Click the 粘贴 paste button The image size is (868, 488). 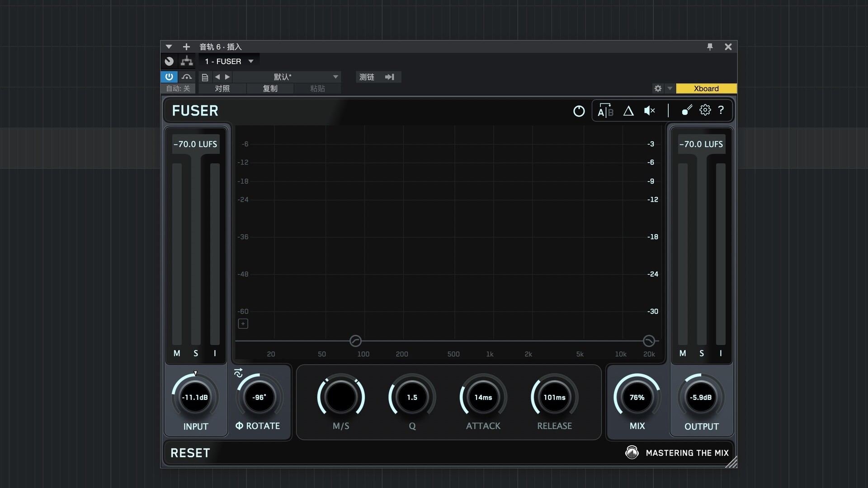pos(317,89)
